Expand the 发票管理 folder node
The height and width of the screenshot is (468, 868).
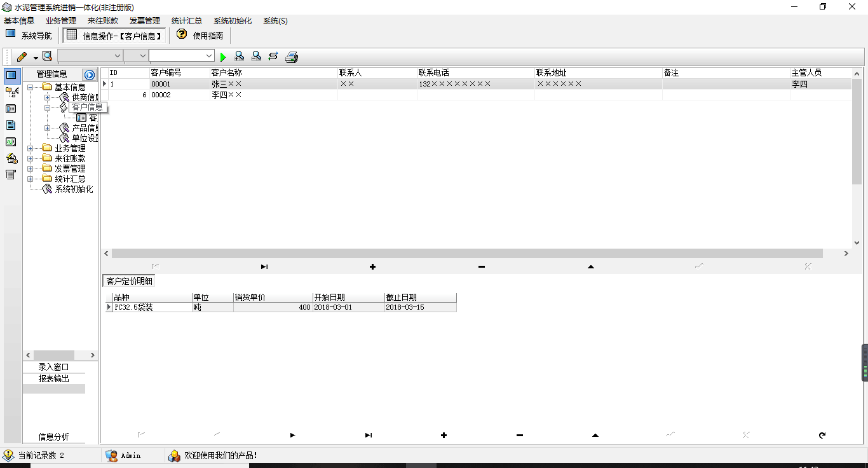(30, 169)
